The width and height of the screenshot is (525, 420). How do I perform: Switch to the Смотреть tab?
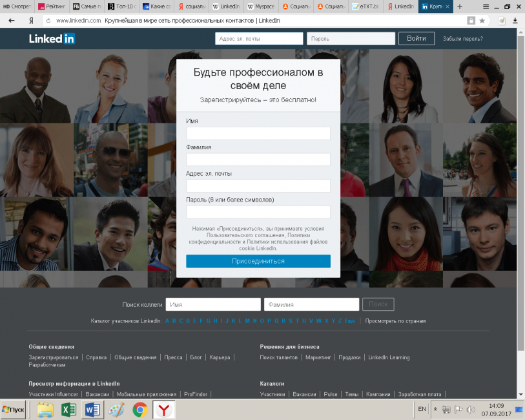pos(17,6)
